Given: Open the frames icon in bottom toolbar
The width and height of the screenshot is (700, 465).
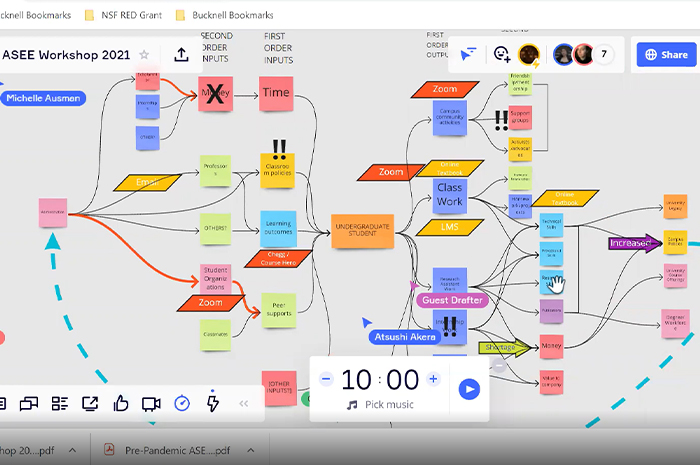Looking at the screenshot, I should pos(29,404).
